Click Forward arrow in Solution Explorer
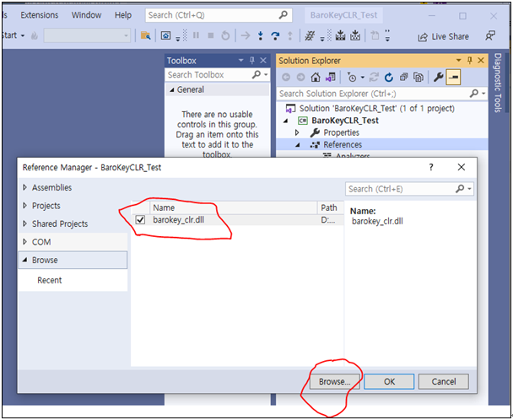 pyautogui.click(x=300, y=78)
